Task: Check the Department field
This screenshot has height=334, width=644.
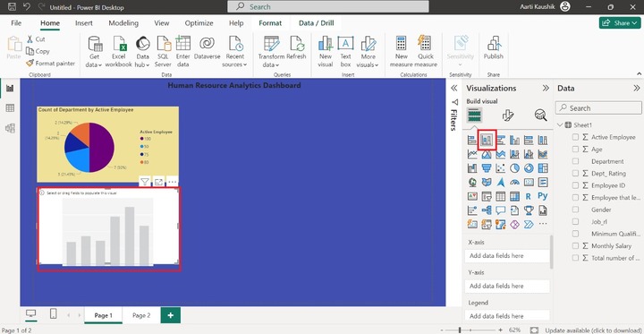Action: tap(575, 161)
